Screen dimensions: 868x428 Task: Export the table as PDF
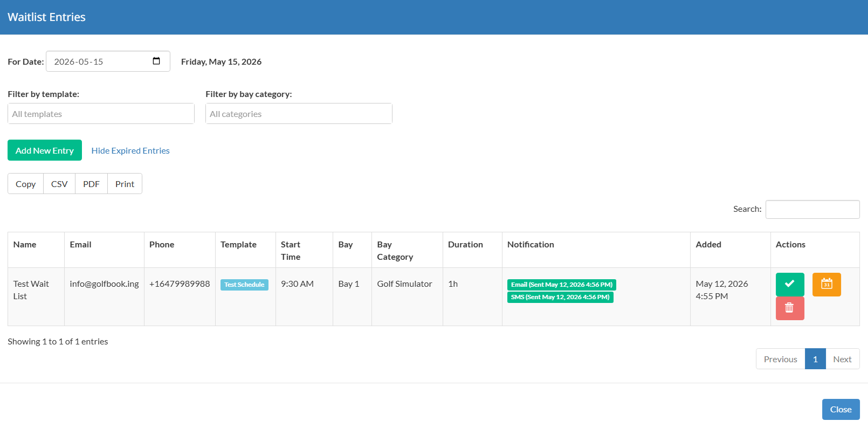point(91,184)
